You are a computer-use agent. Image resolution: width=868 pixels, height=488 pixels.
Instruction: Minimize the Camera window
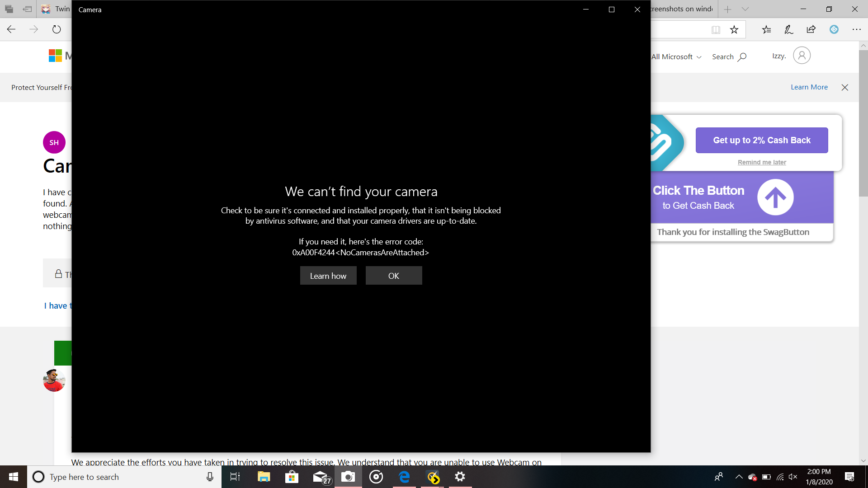(x=586, y=9)
